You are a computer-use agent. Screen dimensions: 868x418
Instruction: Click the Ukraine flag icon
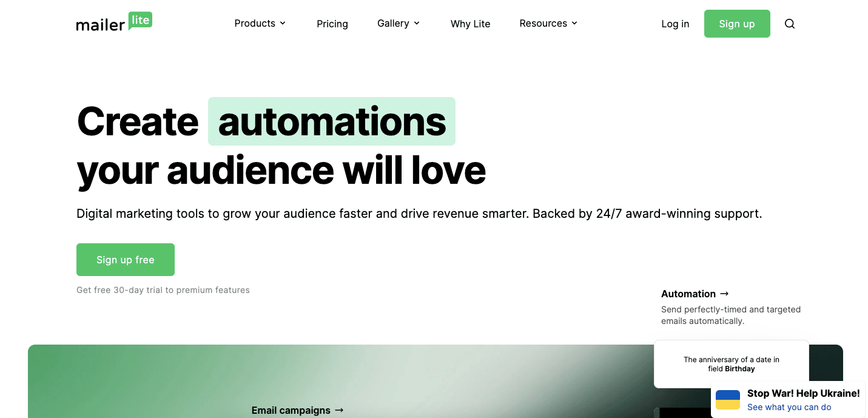pos(728,400)
